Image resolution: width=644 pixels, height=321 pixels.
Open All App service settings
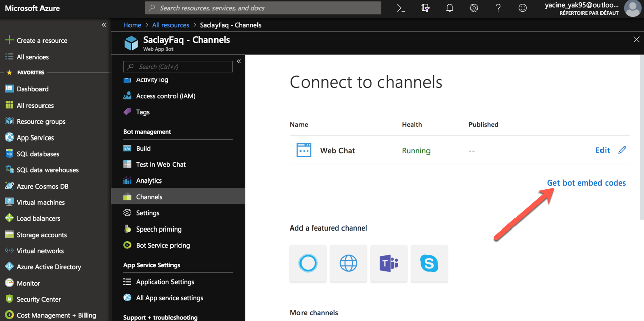click(x=163, y=298)
